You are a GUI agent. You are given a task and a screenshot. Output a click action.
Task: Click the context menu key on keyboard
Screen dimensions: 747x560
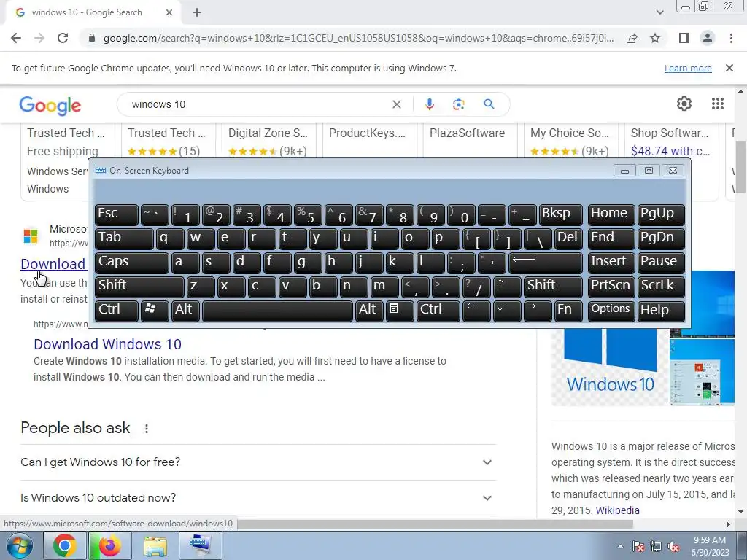tap(399, 311)
